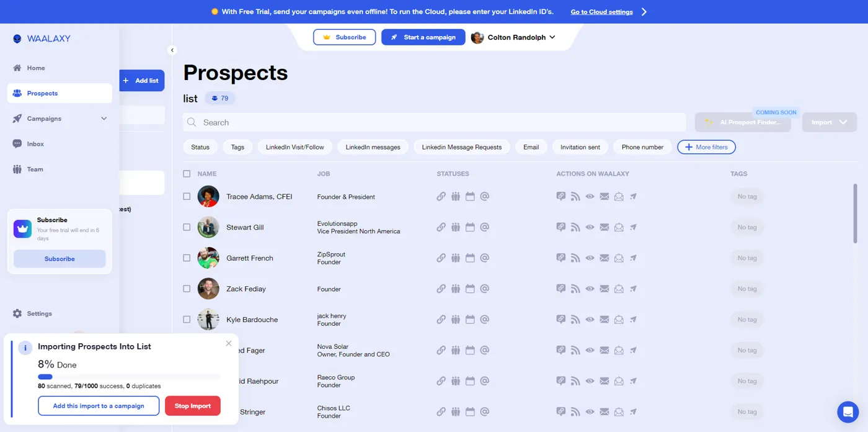Viewport: 868px width, 432px height.
Task: Open the Colton Randolph account dropdown
Action: pyautogui.click(x=513, y=37)
